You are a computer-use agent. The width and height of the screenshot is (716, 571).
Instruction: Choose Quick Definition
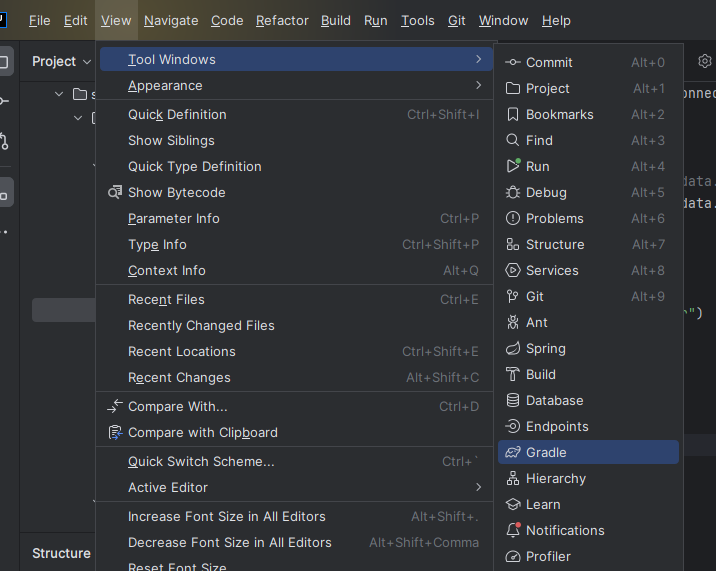click(296, 114)
